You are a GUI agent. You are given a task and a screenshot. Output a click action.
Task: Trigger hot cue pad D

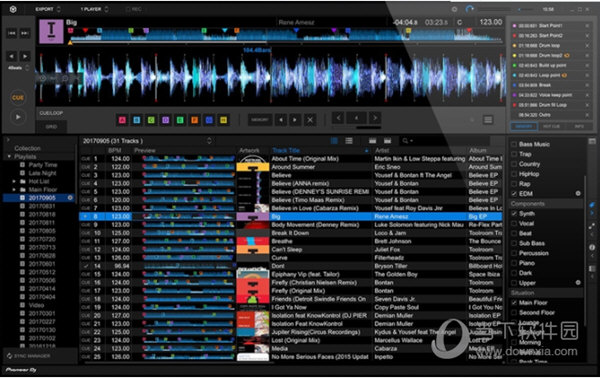point(166,120)
